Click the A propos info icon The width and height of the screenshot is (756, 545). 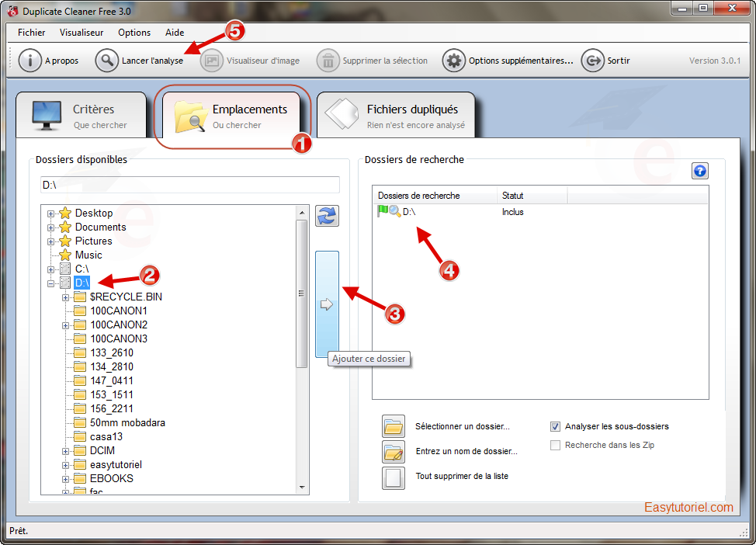point(30,61)
